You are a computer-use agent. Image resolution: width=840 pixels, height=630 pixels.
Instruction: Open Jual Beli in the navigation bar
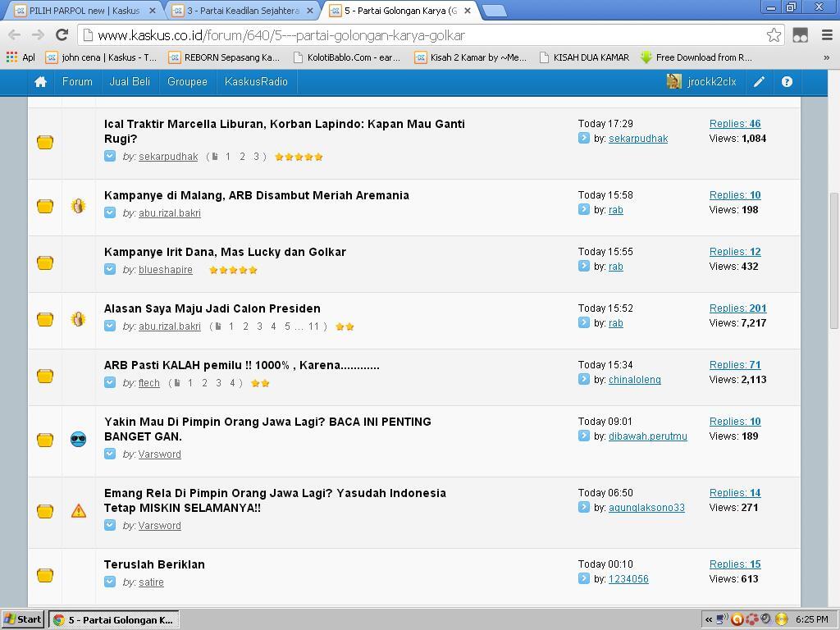(x=130, y=82)
